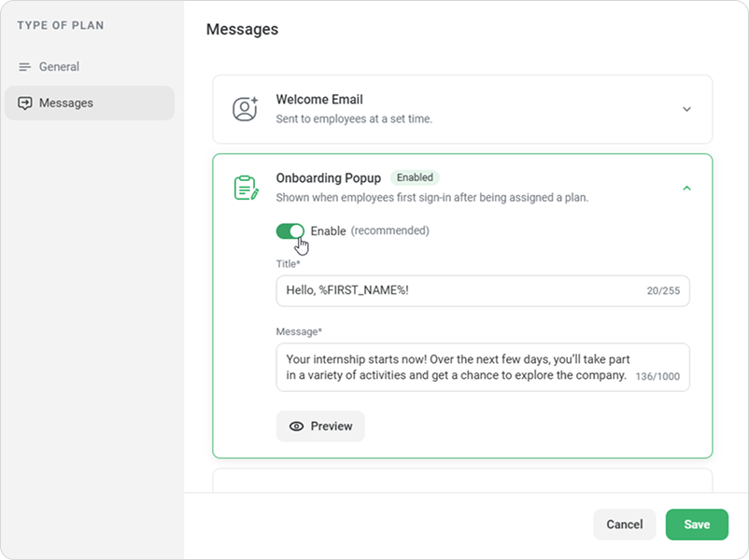Click the Save button
749x560 pixels.
click(697, 525)
